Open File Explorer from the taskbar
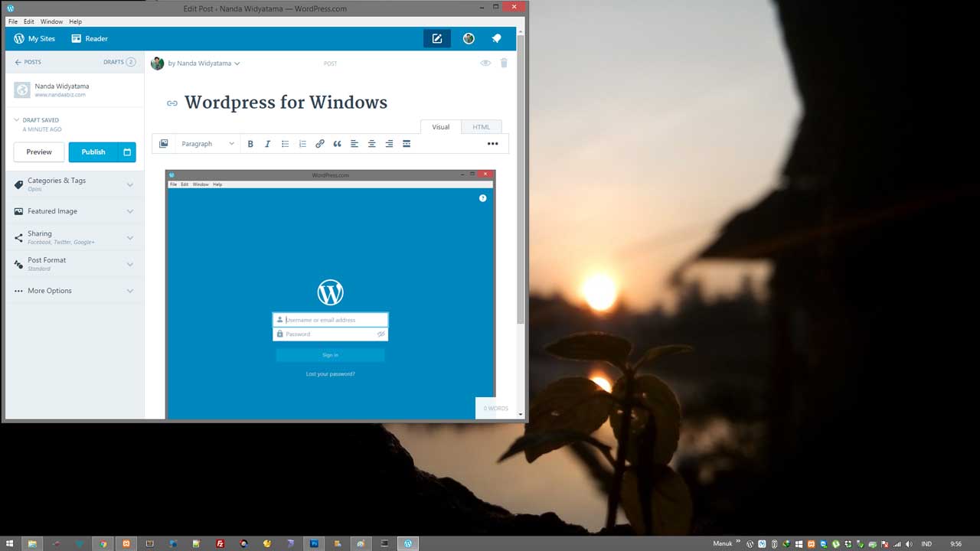The height and width of the screenshot is (551, 980). 32,543
